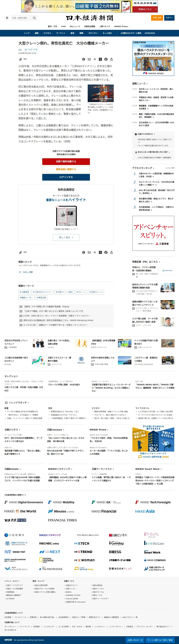Expand the オピニオン navigation dropdown
The height and width of the screenshot is (644, 179).
(94, 33)
